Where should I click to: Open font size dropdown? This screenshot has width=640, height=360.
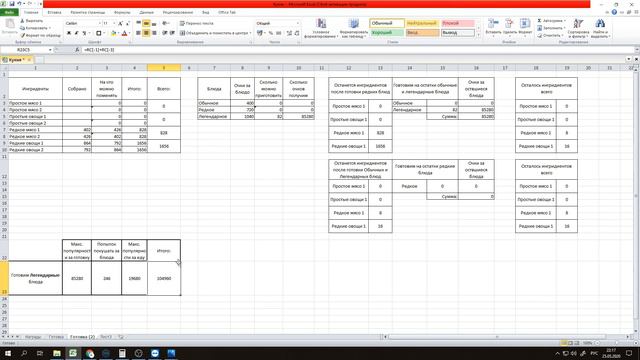(x=114, y=24)
